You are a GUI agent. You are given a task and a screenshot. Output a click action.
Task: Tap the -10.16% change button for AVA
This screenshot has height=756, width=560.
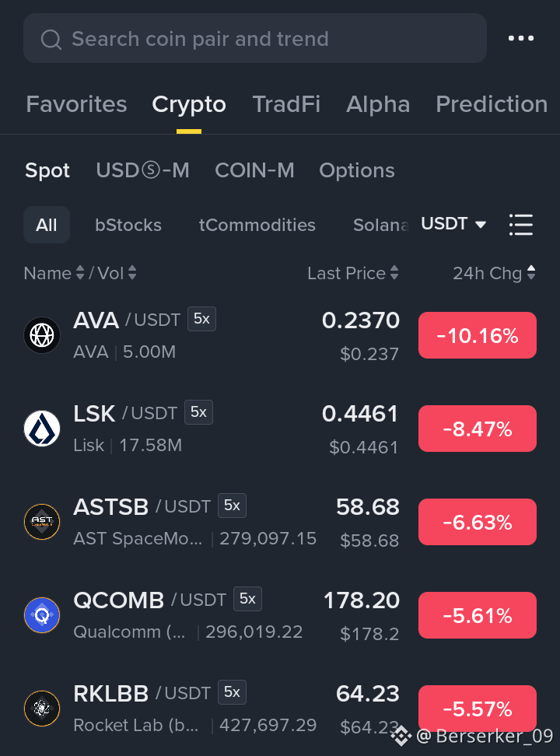tap(478, 335)
